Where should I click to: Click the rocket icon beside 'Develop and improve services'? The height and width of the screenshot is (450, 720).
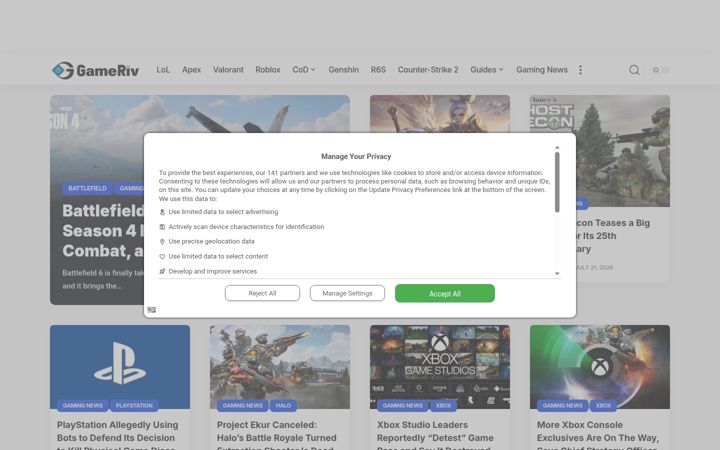coord(162,271)
